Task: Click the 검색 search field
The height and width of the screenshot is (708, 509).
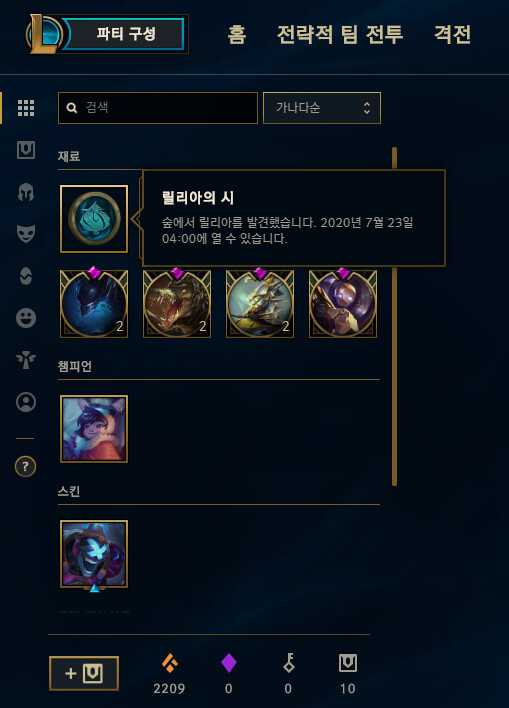Action: (158, 108)
